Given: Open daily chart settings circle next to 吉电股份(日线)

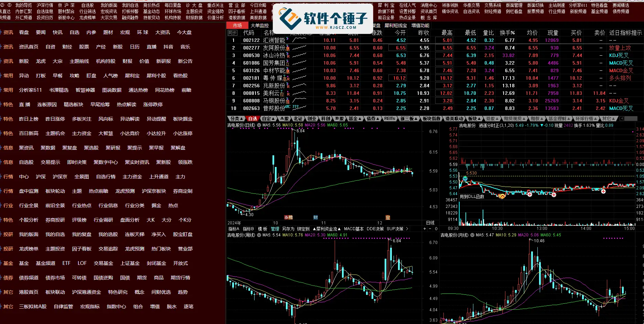Looking at the screenshot, I should 259,125.
